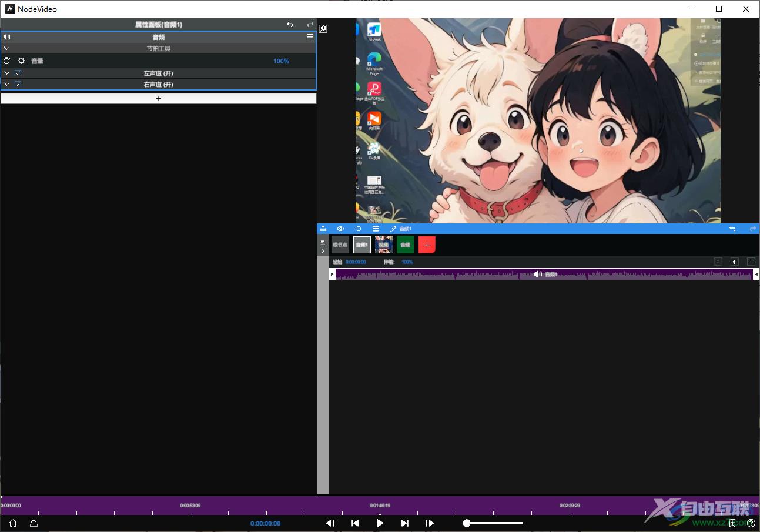The image size is (760, 532).
Task: Open the gear settings icon beside 音量
Action: 21,61
